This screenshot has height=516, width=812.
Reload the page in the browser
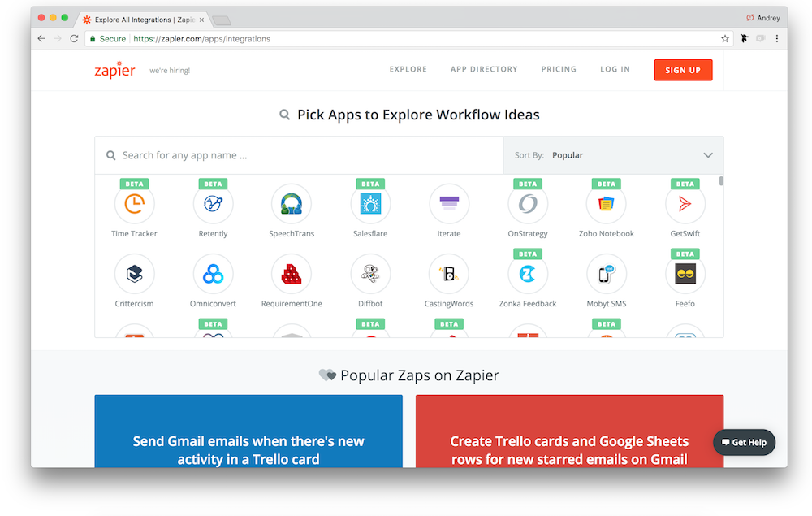[x=74, y=39]
